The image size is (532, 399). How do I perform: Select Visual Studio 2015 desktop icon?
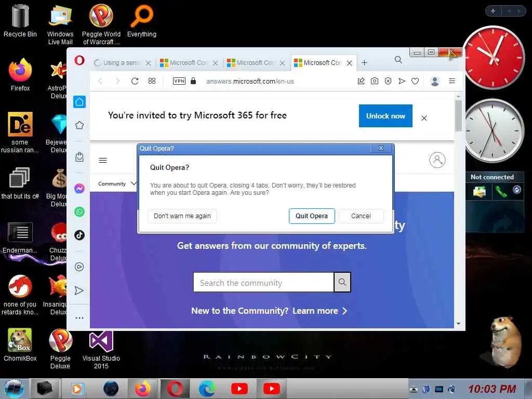point(101,351)
